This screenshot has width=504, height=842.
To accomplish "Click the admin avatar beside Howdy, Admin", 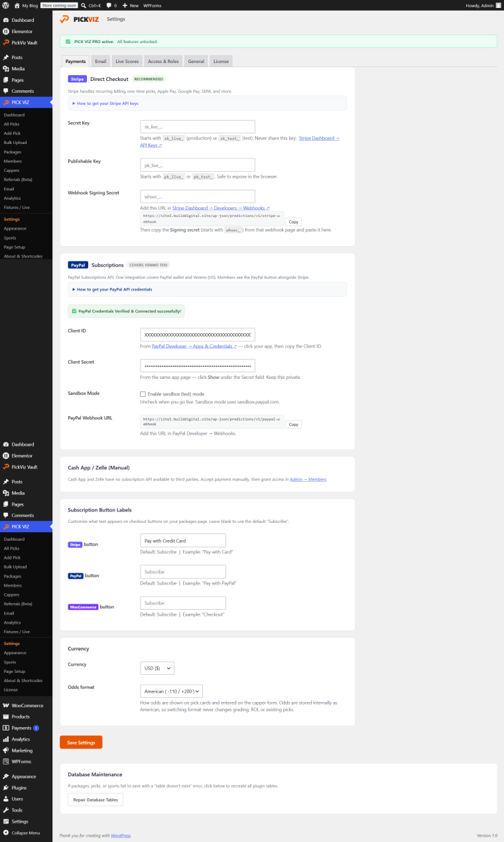I will pos(498,5).
